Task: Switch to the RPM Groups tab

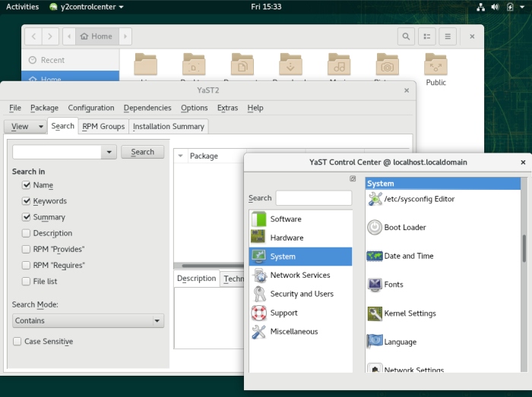Action: click(x=103, y=127)
